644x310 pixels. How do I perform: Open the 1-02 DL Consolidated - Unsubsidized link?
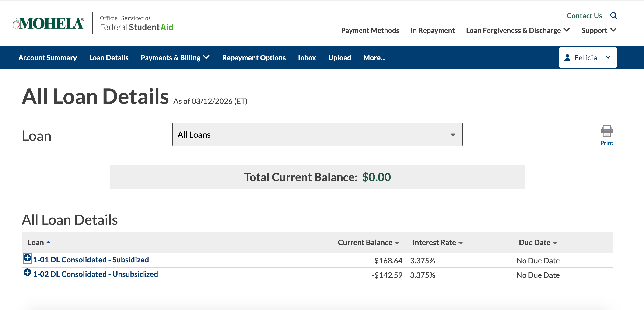(95, 274)
